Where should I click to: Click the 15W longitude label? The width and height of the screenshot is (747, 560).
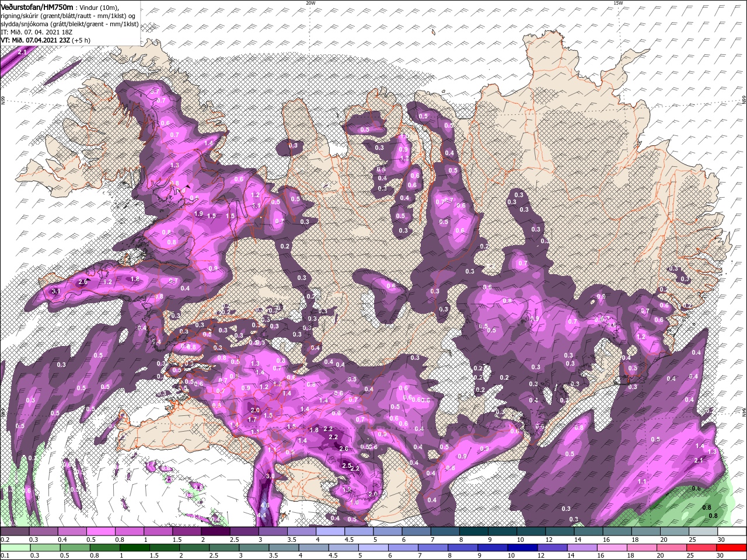(x=618, y=2)
